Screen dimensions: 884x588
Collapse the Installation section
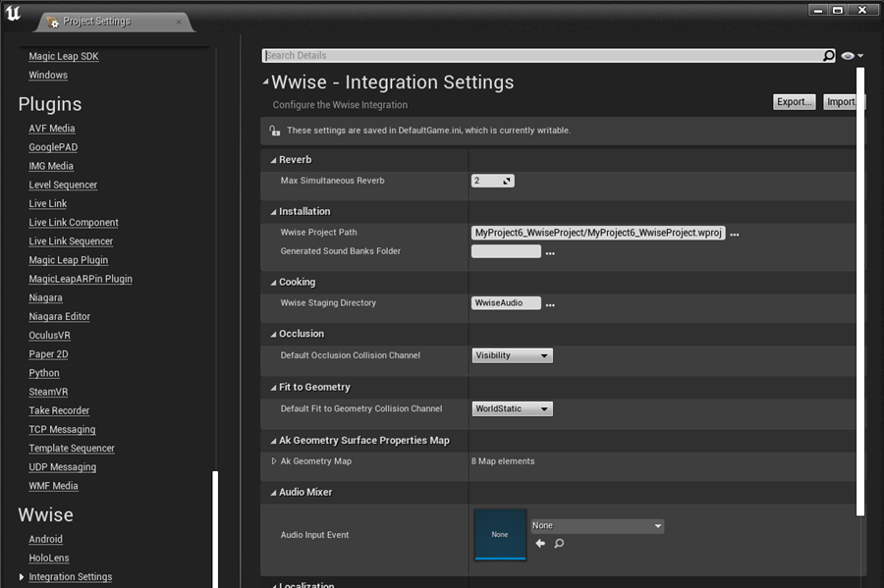tap(273, 212)
